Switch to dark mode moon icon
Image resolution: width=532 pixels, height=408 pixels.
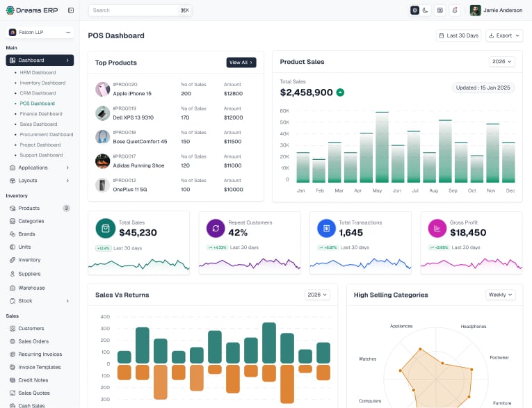tap(426, 10)
